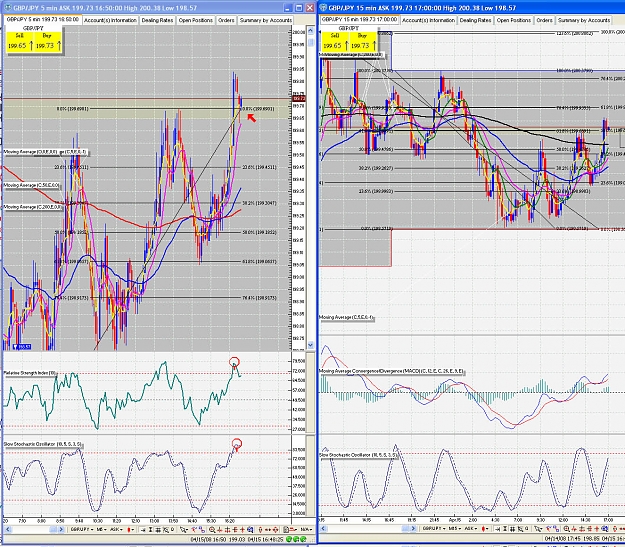Select the Slow Stochastic Oscillator label in the 5 min chart
625x547 pixels.
[x=43, y=444]
